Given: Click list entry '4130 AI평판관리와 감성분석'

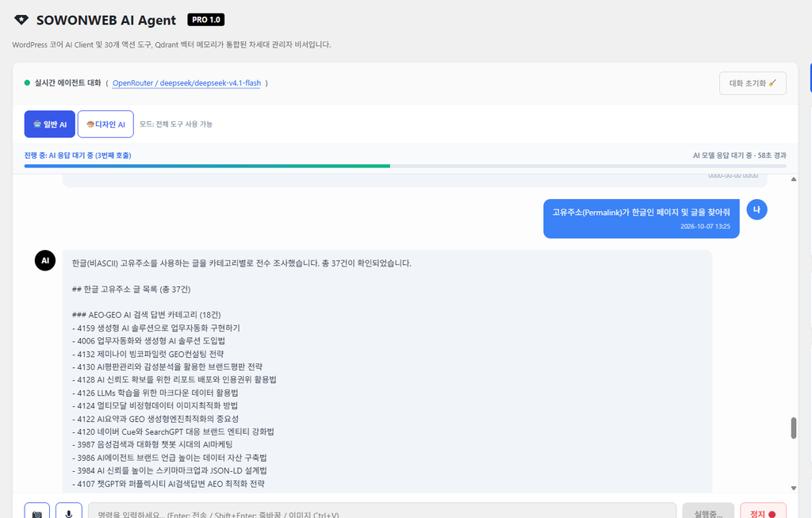Looking at the screenshot, I should 167,366.
